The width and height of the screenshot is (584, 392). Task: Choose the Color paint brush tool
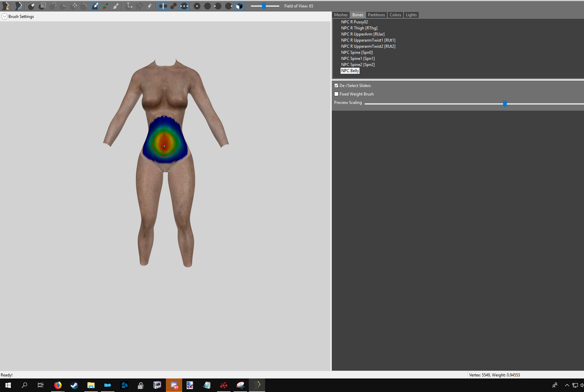[x=105, y=6]
